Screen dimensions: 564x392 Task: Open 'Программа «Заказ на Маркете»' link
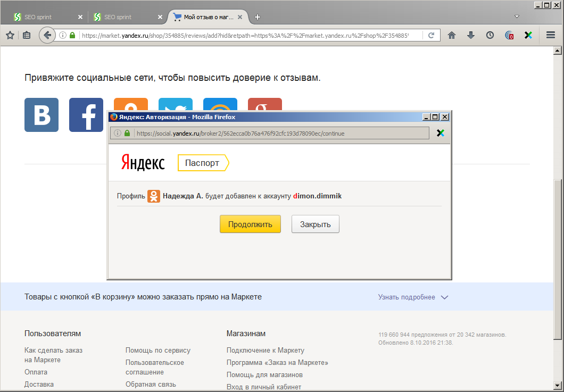coord(277,363)
